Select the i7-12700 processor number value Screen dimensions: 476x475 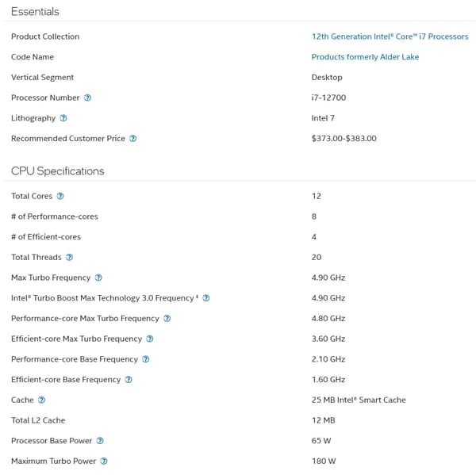[x=328, y=98]
